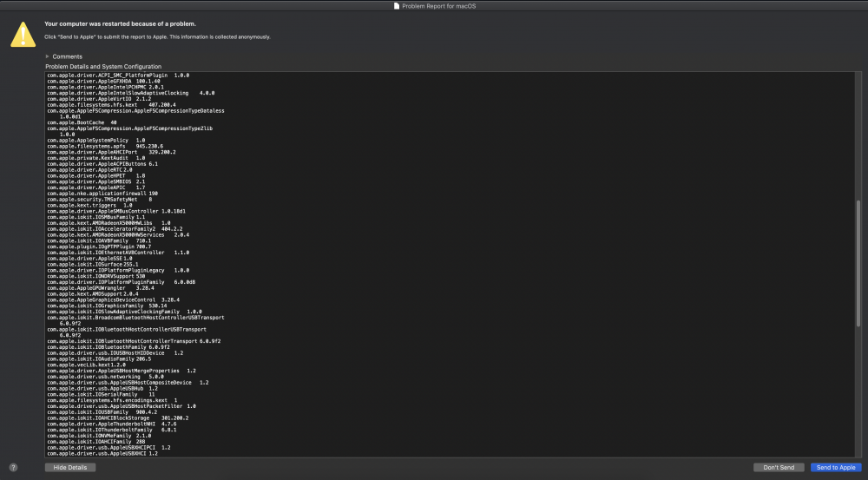Click the com.apple.nke.applicationfirewall line

pos(102,194)
